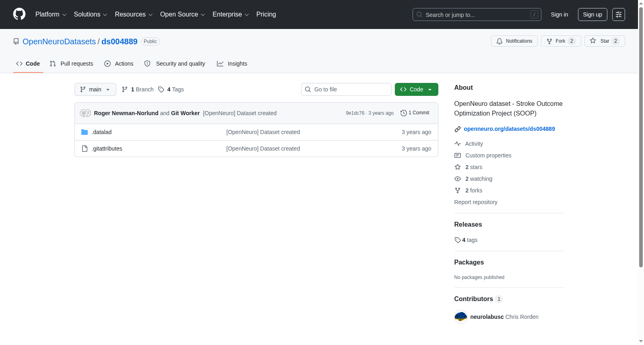The image size is (644, 345).
Task: Click the eye icon beside 2 watching
Action: [458, 179]
